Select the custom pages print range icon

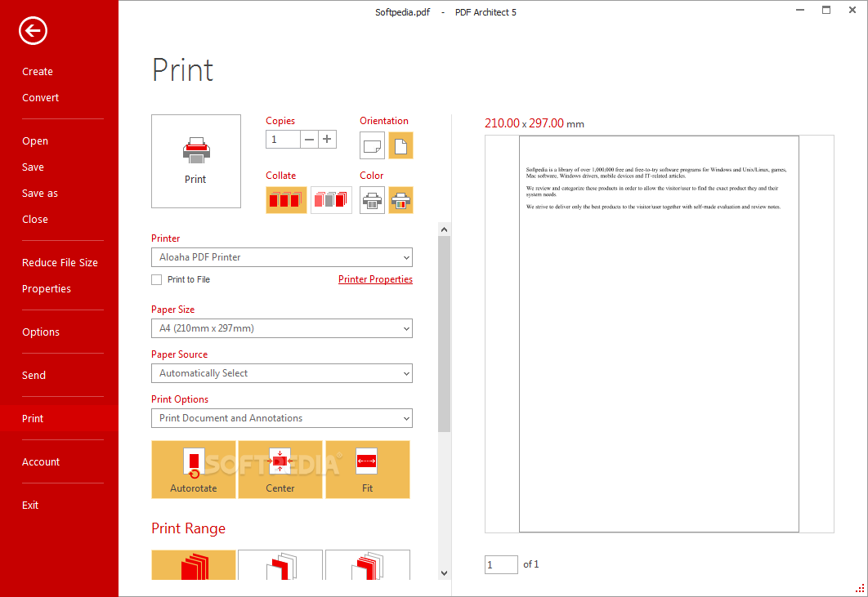pyautogui.click(x=368, y=565)
